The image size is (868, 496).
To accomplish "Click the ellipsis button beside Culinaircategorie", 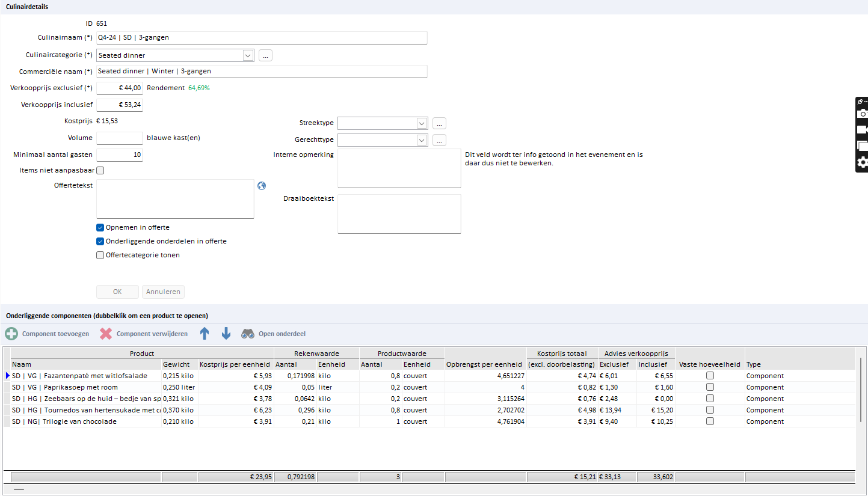I will click(x=266, y=55).
